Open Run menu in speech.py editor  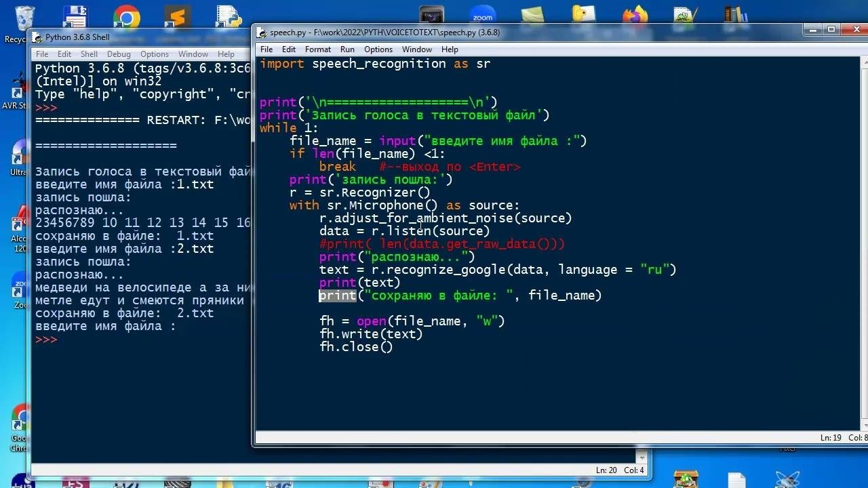pos(347,49)
